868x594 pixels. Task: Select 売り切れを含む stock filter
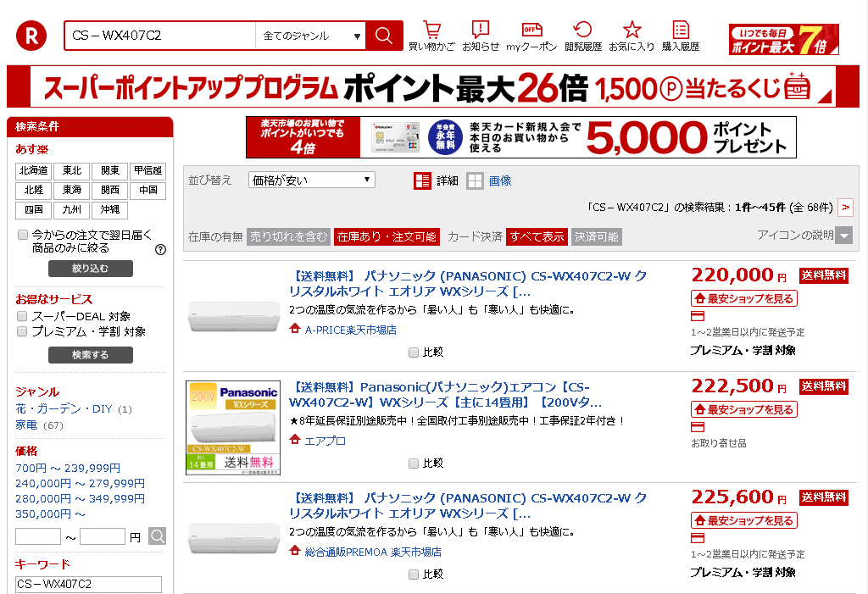coord(288,237)
